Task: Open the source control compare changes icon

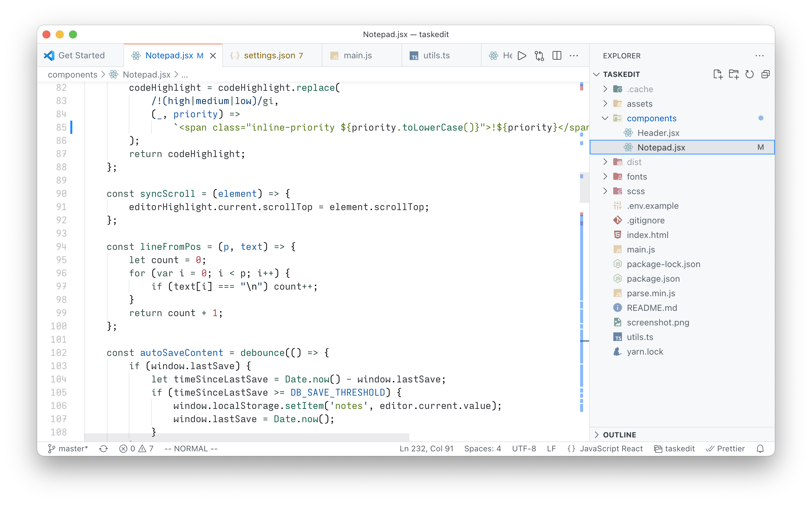Action: 539,55
